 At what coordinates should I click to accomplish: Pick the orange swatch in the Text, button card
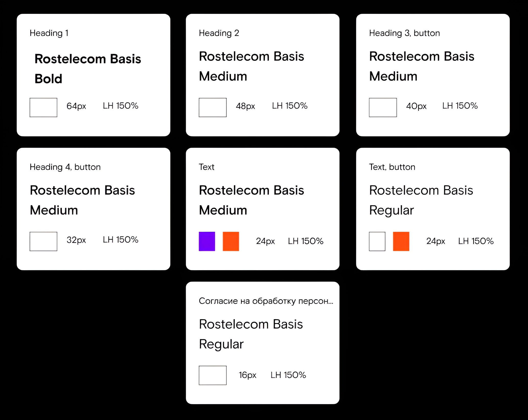coord(401,241)
